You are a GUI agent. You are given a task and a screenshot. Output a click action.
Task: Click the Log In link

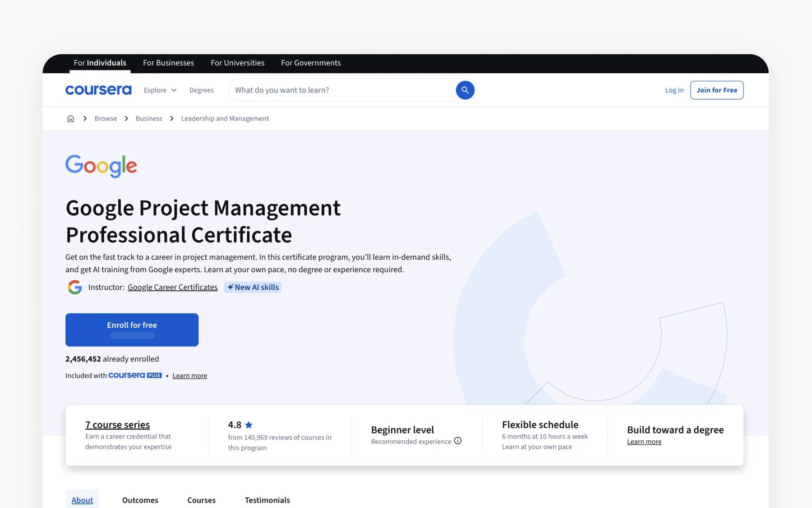(674, 90)
